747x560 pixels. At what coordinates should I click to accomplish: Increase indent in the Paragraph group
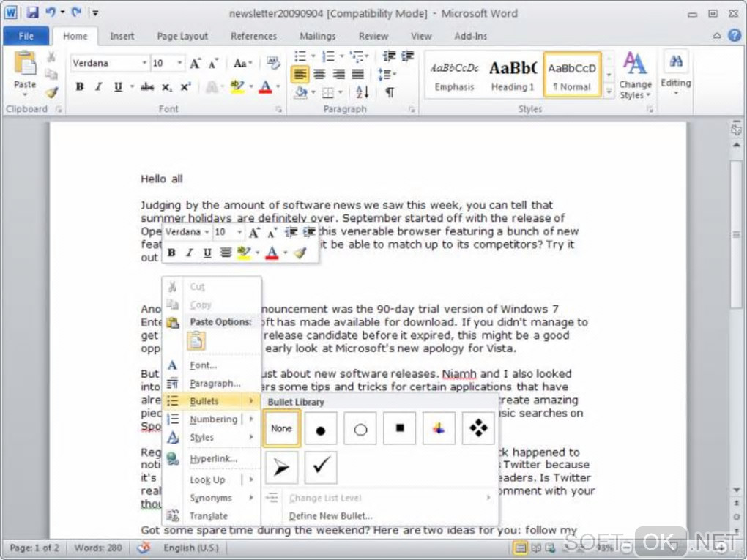(x=407, y=56)
